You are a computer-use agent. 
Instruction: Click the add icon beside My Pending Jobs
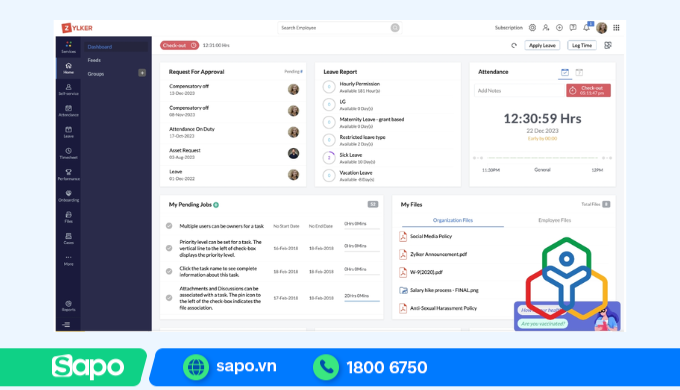tap(216, 205)
